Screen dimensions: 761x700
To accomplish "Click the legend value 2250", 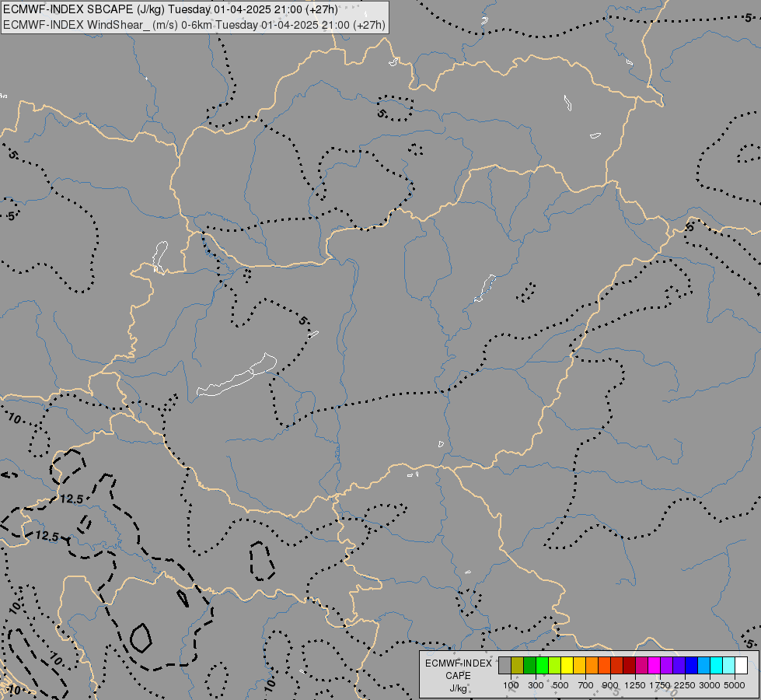I will [685, 685].
